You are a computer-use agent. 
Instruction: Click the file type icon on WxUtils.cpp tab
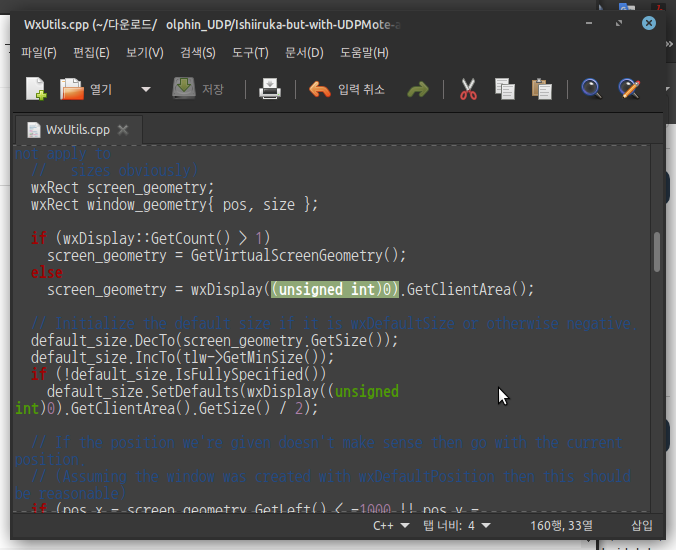click(34, 130)
